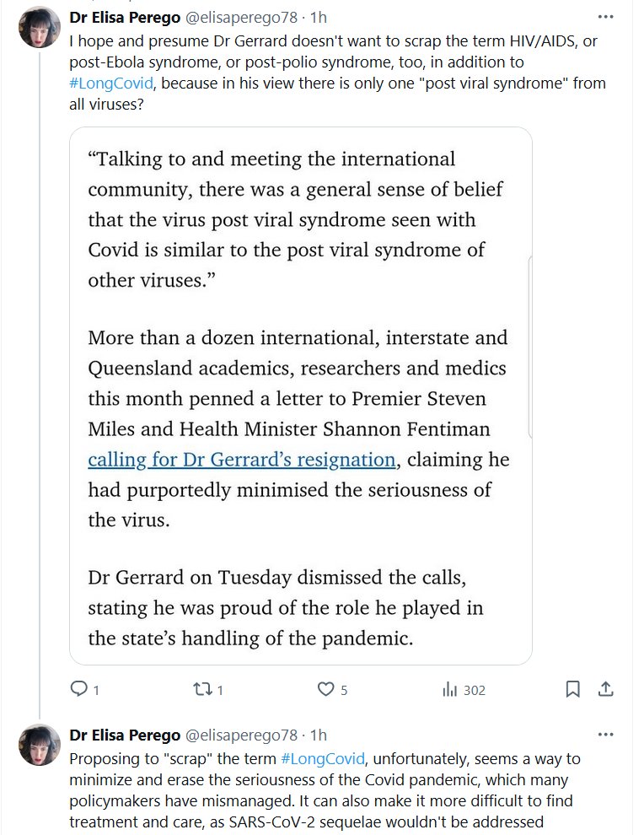The height and width of the screenshot is (835, 644).
Task: Click @elisaperego78 handle on second tweet
Action: point(240,735)
